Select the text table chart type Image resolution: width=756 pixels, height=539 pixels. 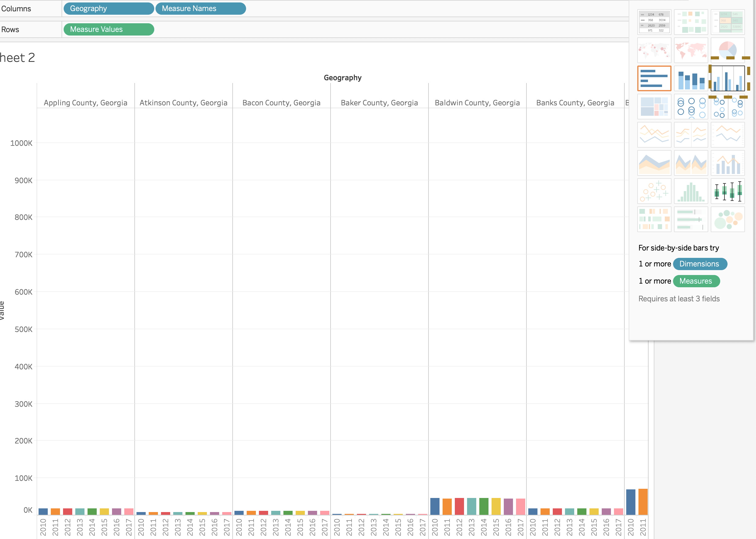[x=654, y=21]
